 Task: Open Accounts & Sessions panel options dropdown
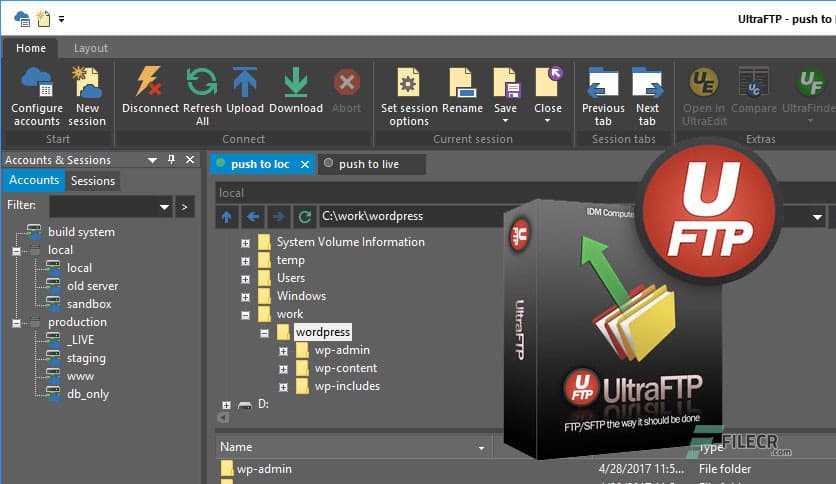(152, 160)
